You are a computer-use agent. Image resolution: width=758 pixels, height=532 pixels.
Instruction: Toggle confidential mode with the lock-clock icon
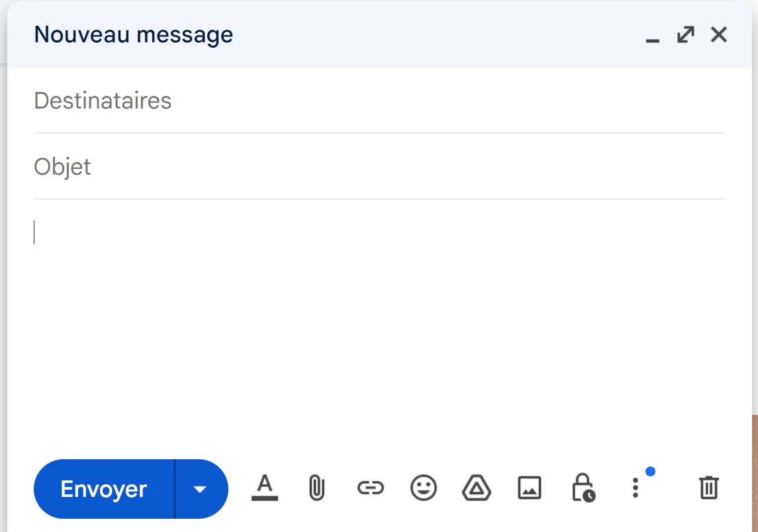(583, 488)
